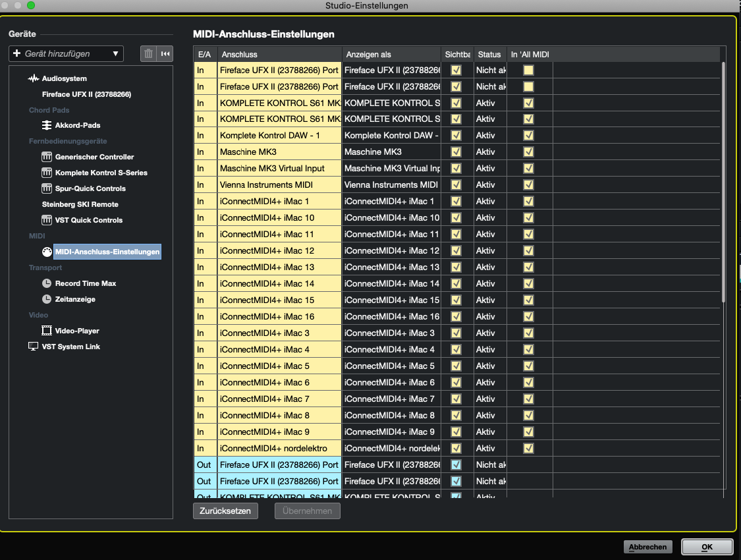Click Anzeigen als cell for iConnectMIDI4+ iMac 10
Screen dimensions: 741x560
(x=391, y=218)
